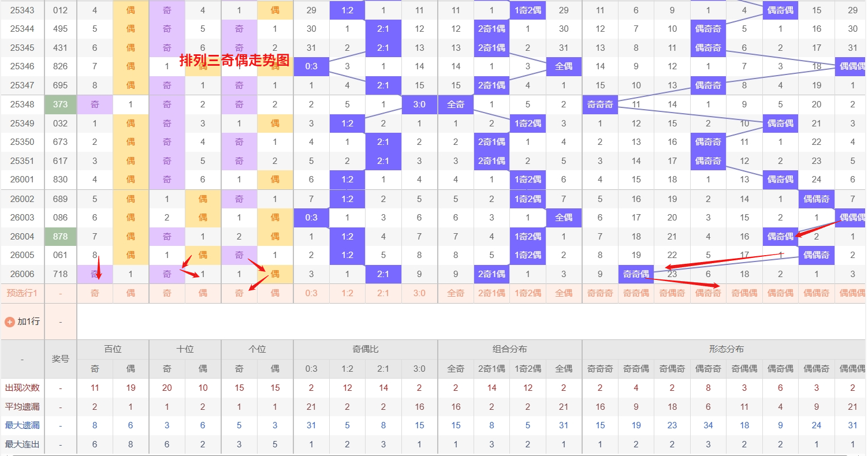Viewport: 868px width, 456px height.
Task: Click the 奇偶比 column group header
Action: coord(365,349)
